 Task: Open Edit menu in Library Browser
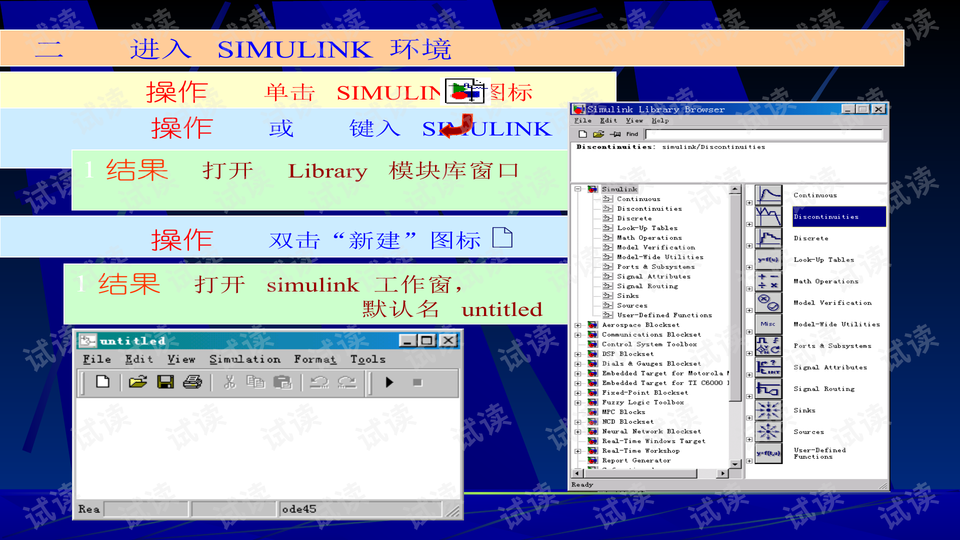coord(608,121)
